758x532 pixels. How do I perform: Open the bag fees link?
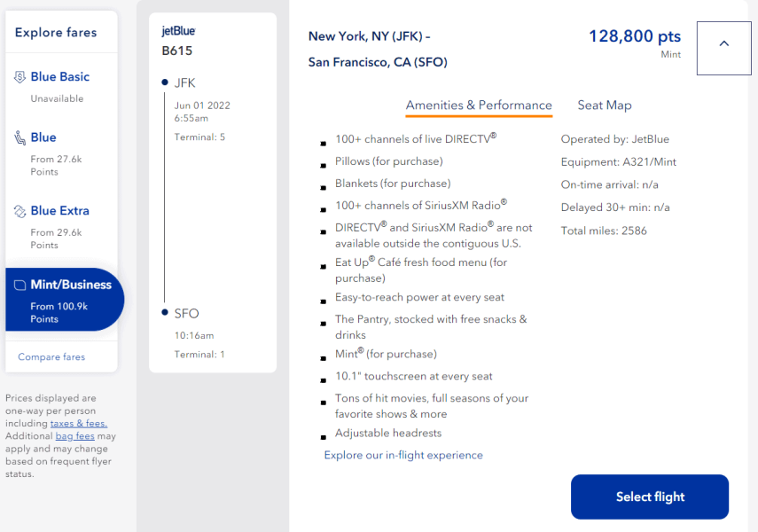75,435
